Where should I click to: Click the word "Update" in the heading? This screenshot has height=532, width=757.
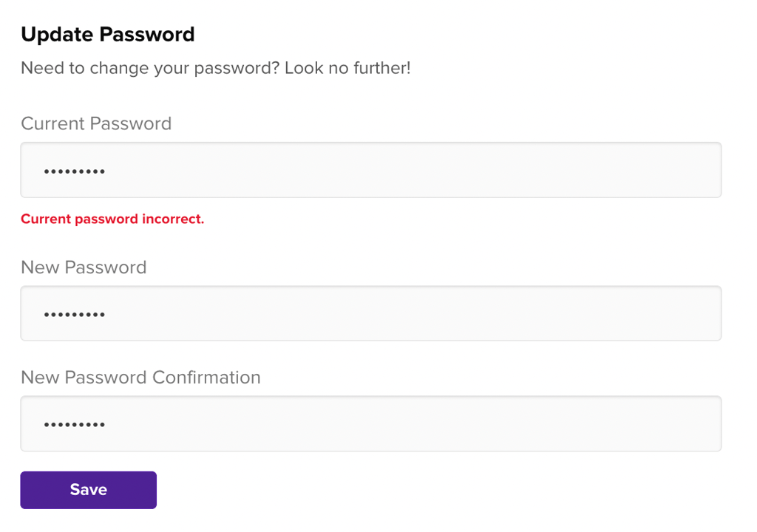(57, 34)
